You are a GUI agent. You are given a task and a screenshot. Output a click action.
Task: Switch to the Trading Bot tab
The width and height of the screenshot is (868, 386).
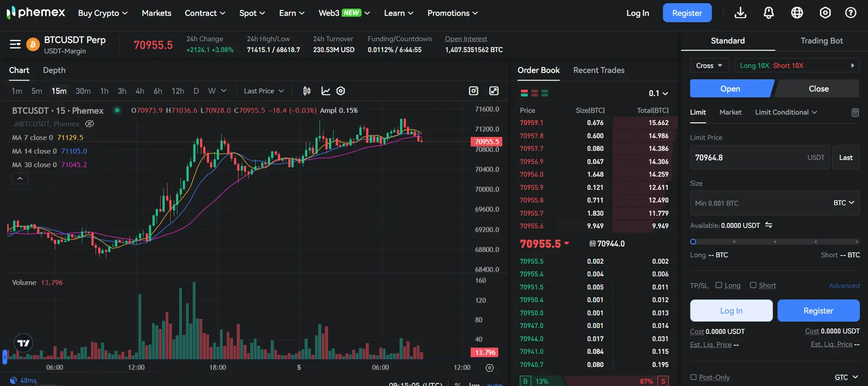pyautogui.click(x=821, y=41)
